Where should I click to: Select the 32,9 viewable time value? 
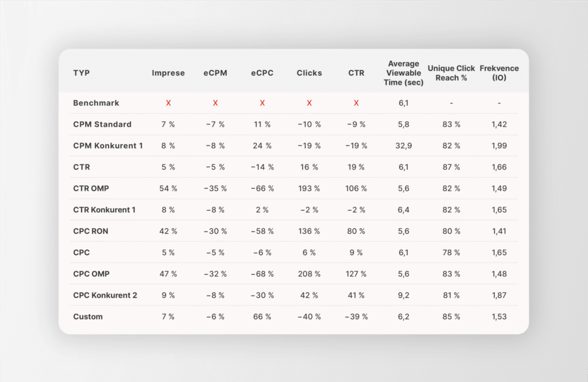(404, 145)
